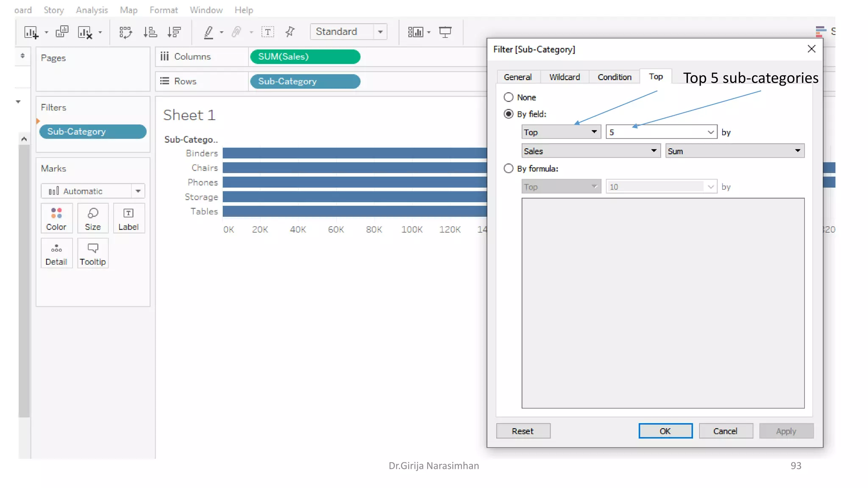Select the By formula radio option
868x488 pixels.
[x=509, y=169]
